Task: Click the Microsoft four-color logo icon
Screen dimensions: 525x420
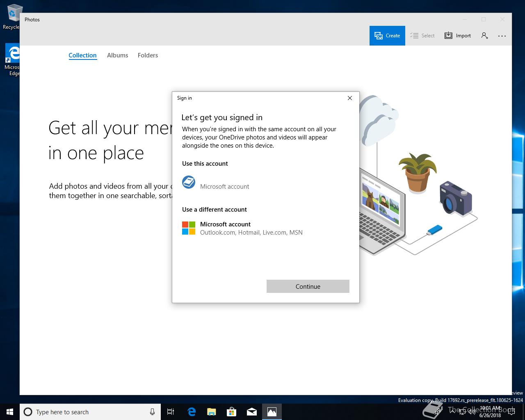Action: pyautogui.click(x=189, y=228)
